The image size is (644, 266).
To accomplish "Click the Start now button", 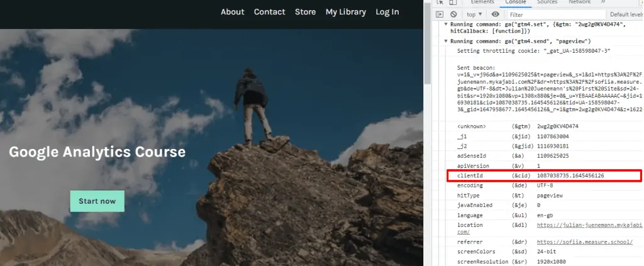I will [x=97, y=201].
